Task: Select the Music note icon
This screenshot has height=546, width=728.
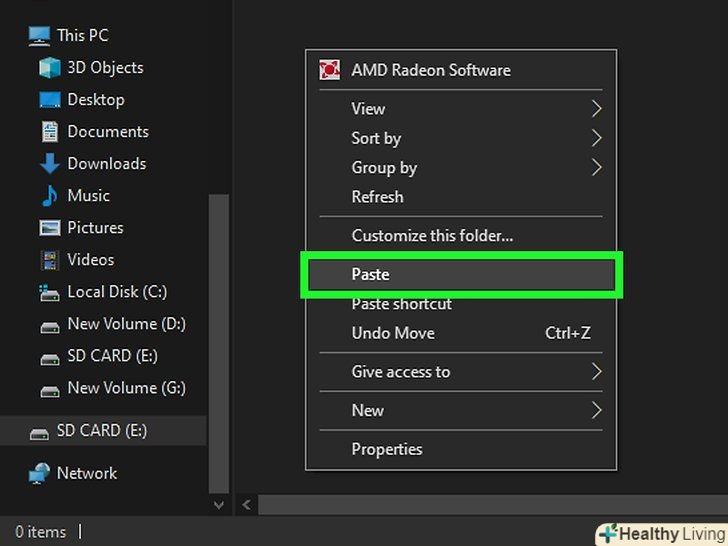Action: pyautogui.click(x=50, y=196)
